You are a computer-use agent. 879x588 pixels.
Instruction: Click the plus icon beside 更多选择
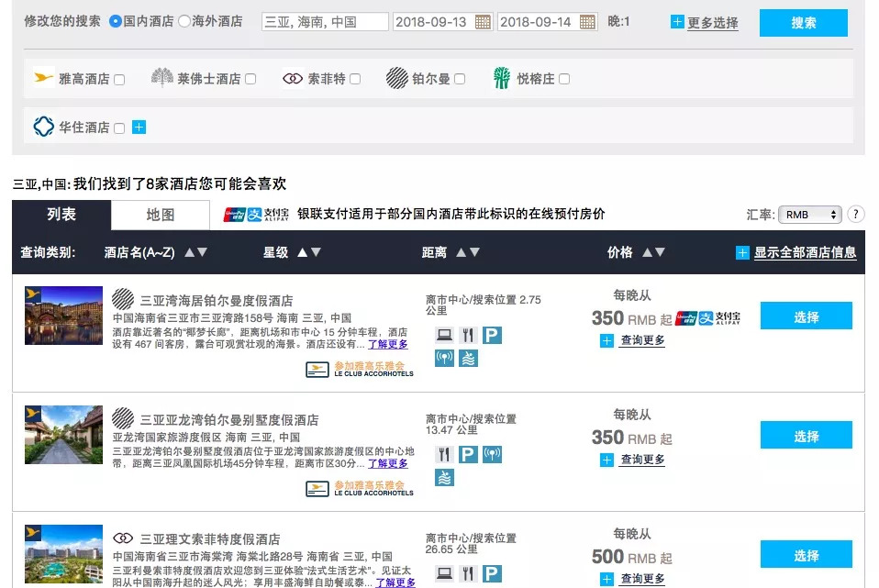(677, 22)
